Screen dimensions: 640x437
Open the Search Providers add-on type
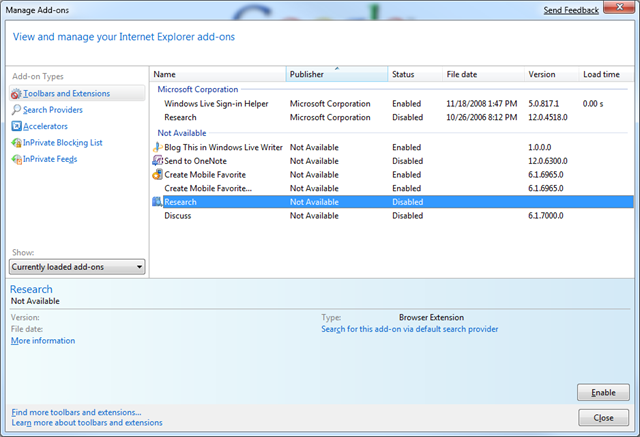[x=53, y=110]
